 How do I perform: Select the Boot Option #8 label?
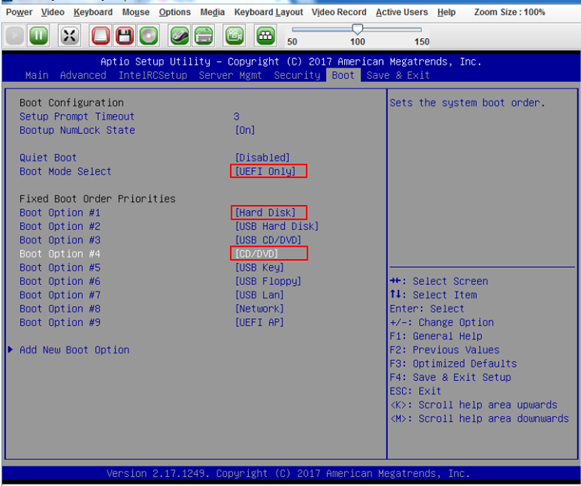60,309
